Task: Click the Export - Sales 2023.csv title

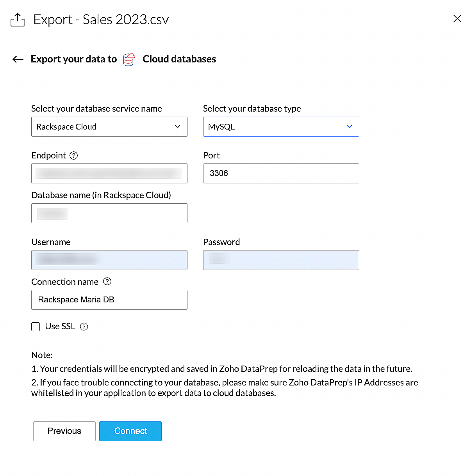Action: point(101,20)
